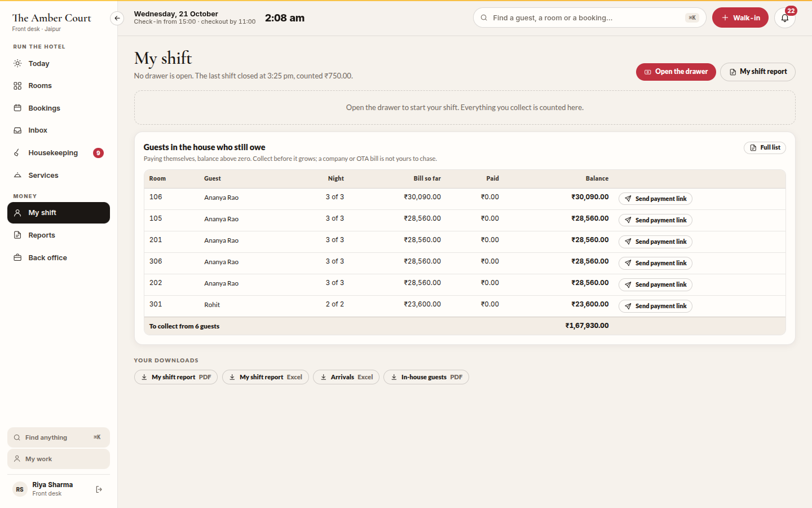The image size is (812, 508).
Task: Open notifications bell with 22 badge
Action: point(785,18)
